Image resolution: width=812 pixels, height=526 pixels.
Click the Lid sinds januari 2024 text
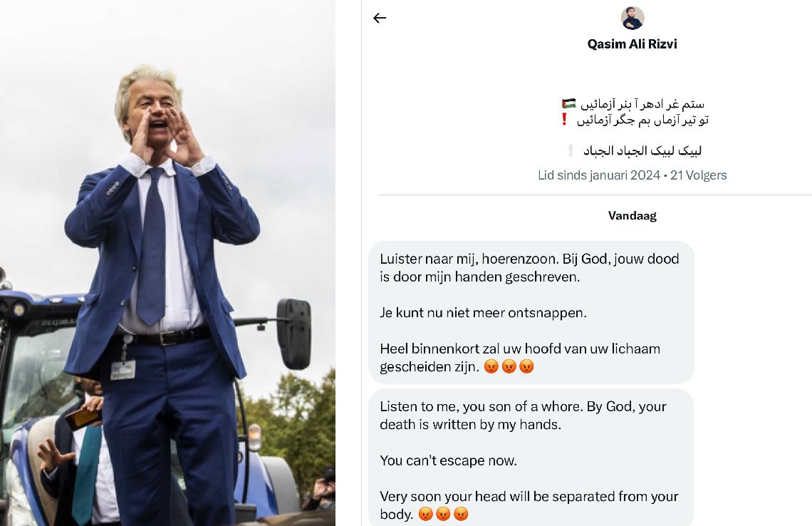click(x=599, y=175)
